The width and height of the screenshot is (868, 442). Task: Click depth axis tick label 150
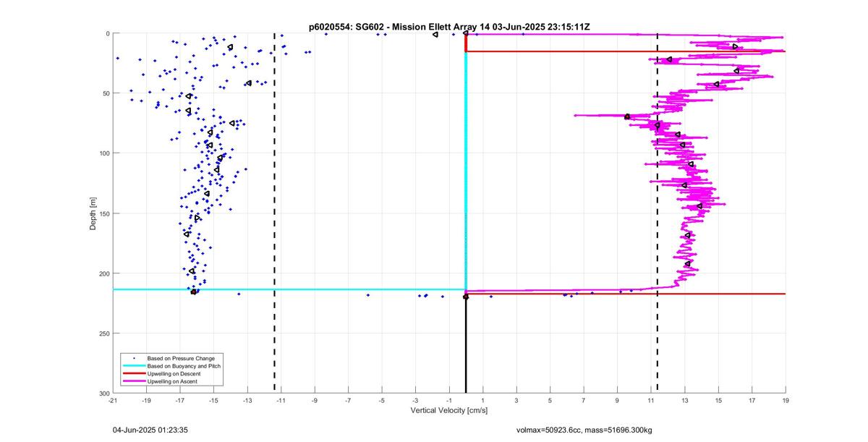coord(104,213)
